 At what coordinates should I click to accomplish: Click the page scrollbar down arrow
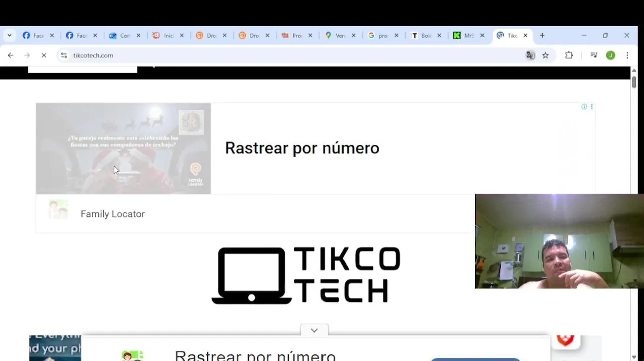point(634,357)
